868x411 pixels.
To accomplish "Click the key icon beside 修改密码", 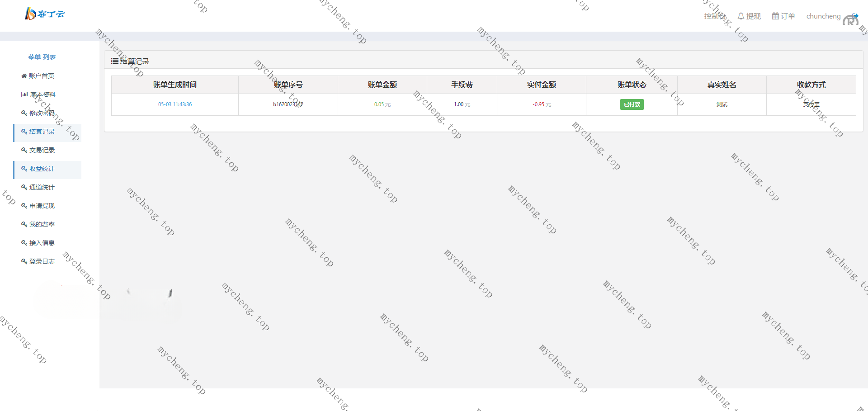I will click(24, 113).
